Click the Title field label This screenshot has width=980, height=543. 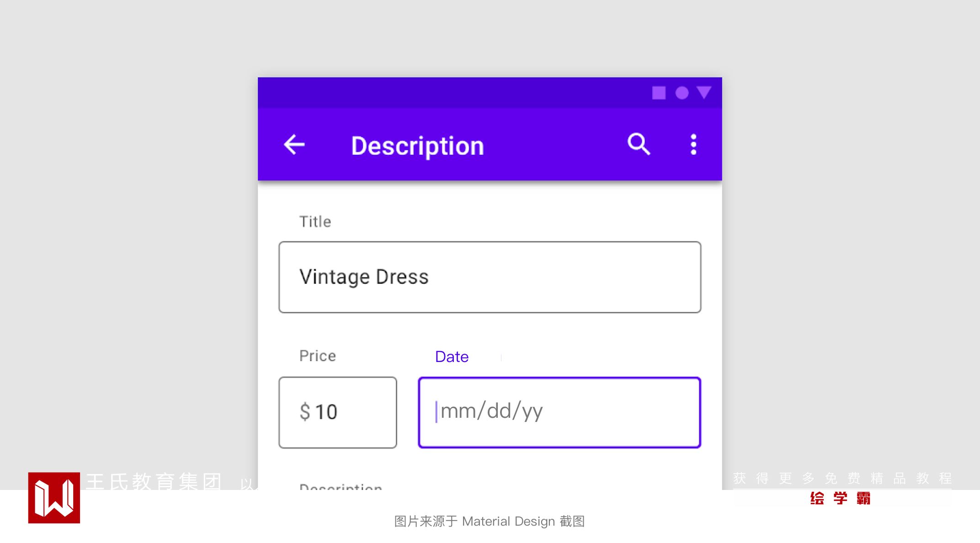pyautogui.click(x=315, y=222)
